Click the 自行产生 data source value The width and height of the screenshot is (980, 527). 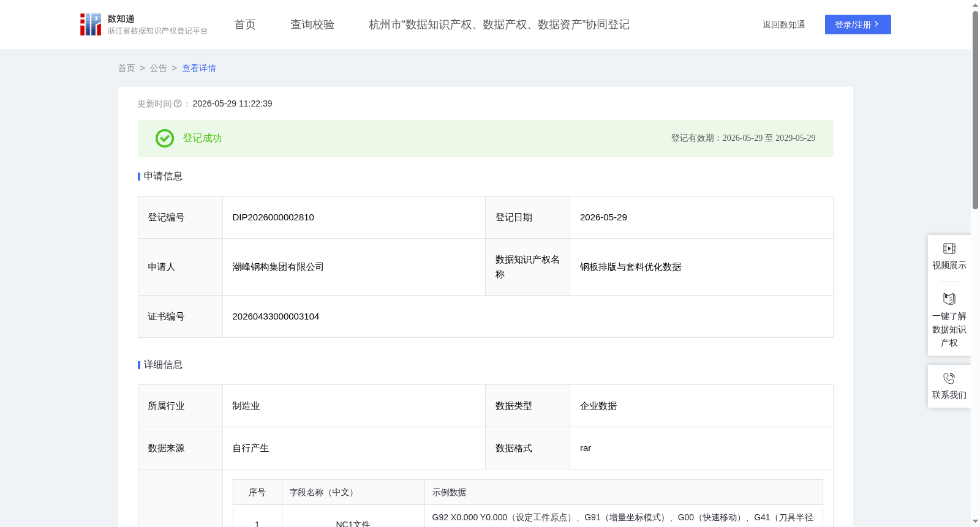pyautogui.click(x=251, y=448)
